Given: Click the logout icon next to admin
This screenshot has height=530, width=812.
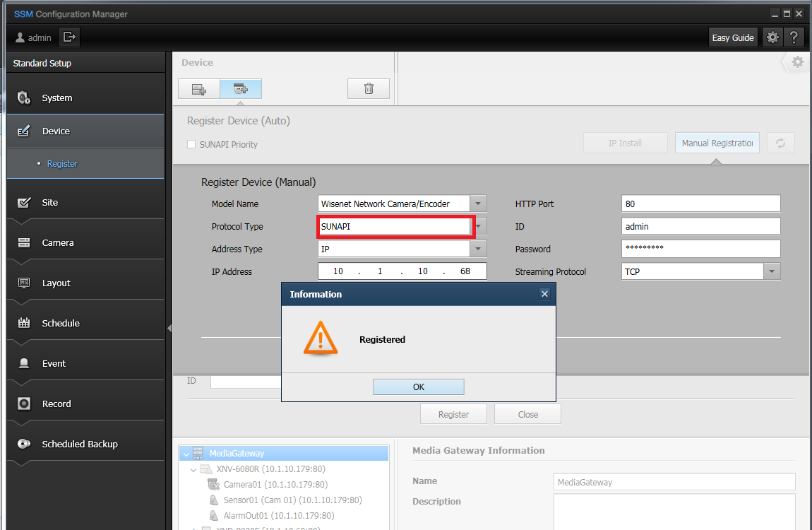Looking at the screenshot, I should tap(69, 37).
